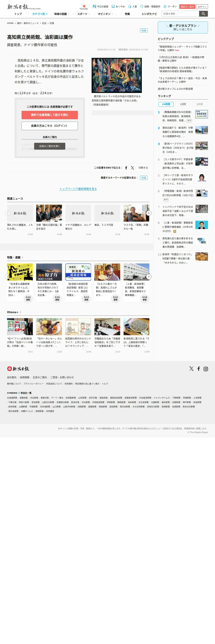
Task: Open forged painting article image
Action: click(117, 75)
